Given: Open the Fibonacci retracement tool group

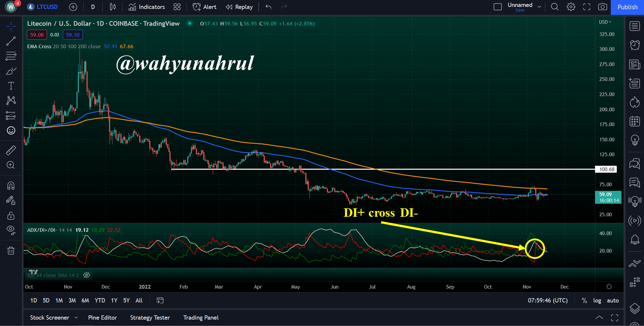Looking at the screenshot, I should [11, 56].
